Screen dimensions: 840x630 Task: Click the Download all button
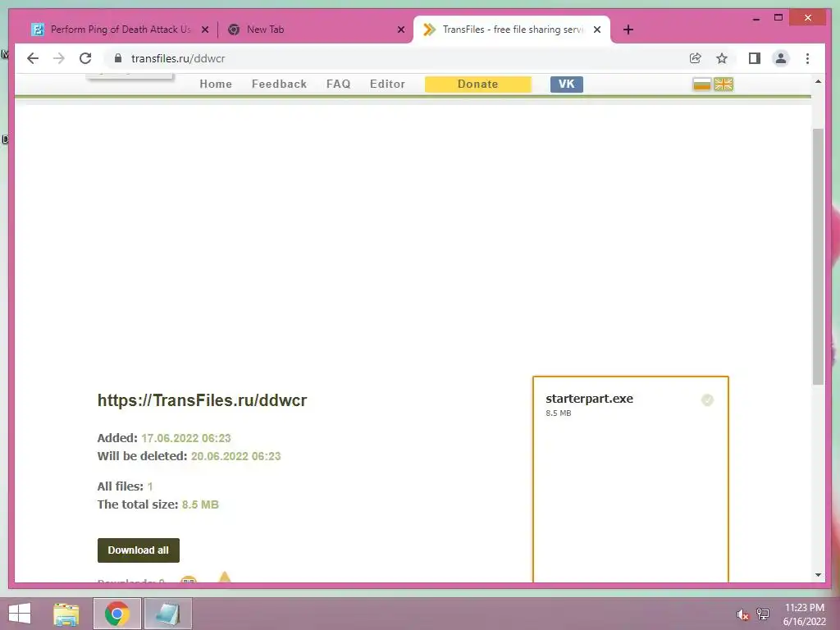(x=138, y=550)
